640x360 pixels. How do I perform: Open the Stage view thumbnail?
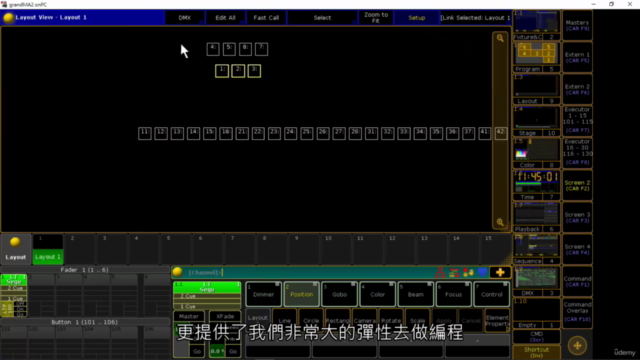click(536, 121)
